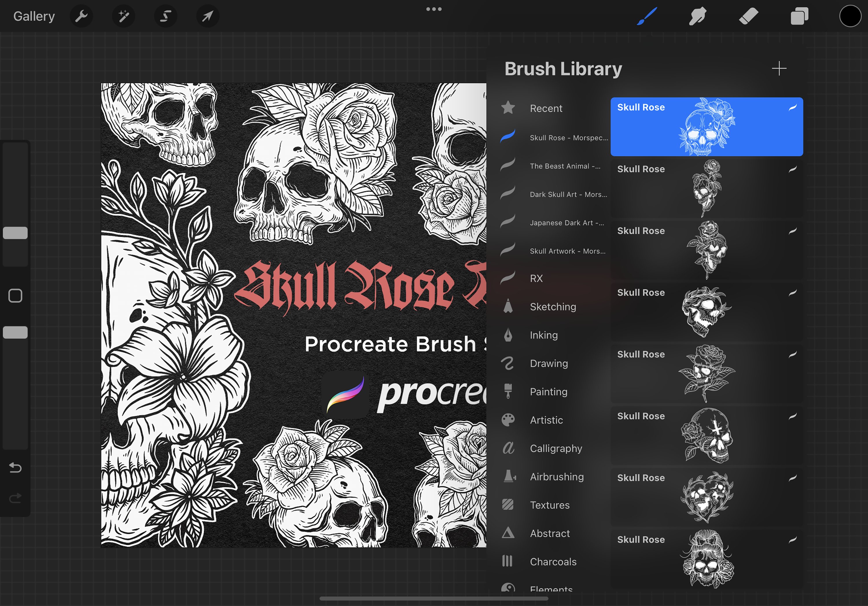Tap the square modify button on sidebar
This screenshot has width=868, height=606.
[15, 296]
